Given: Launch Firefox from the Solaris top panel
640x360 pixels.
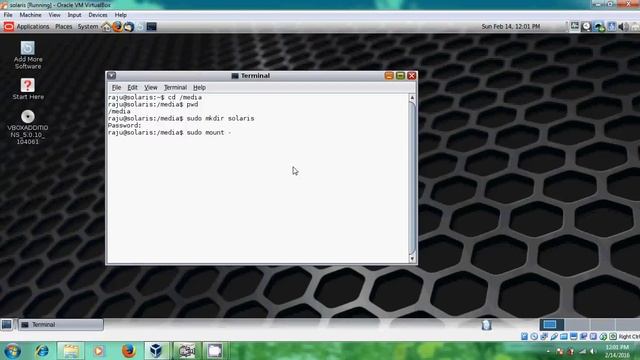Looking at the screenshot, I should coord(118,27).
